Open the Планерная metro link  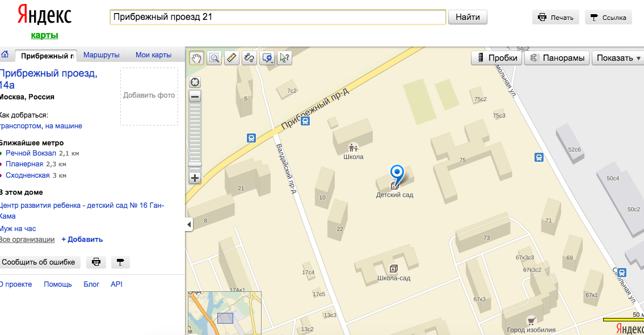tap(24, 164)
